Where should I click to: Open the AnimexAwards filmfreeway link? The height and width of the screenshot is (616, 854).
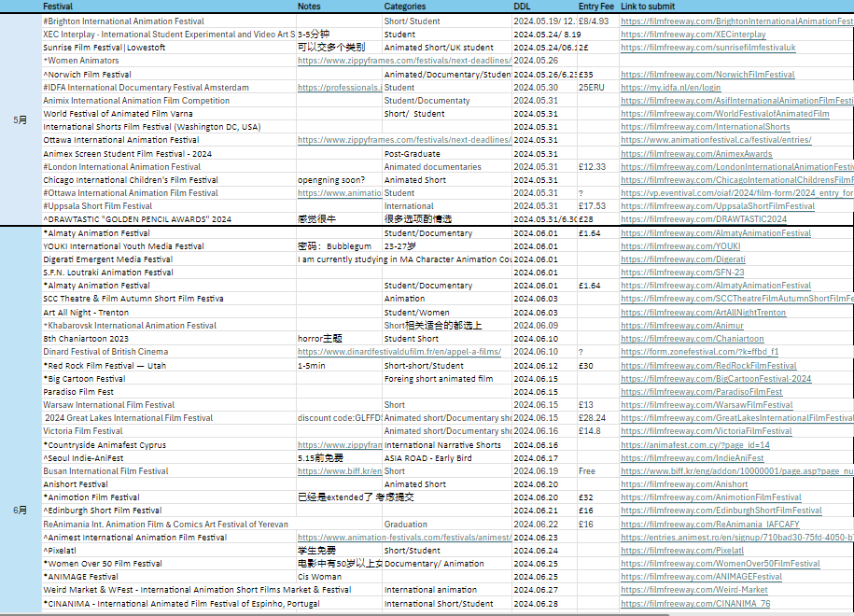pyautogui.click(x=696, y=154)
